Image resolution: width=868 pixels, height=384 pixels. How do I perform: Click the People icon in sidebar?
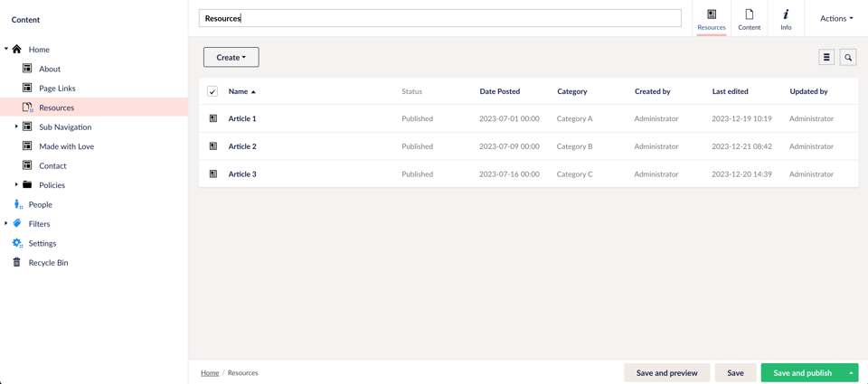[17, 204]
